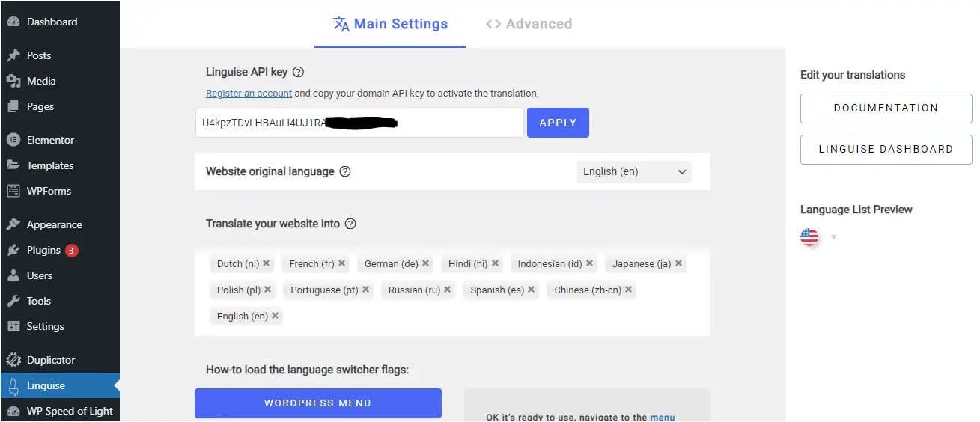The height and width of the screenshot is (422, 980).
Task: Click the WORDPRESS MENU button
Action: (317, 403)
